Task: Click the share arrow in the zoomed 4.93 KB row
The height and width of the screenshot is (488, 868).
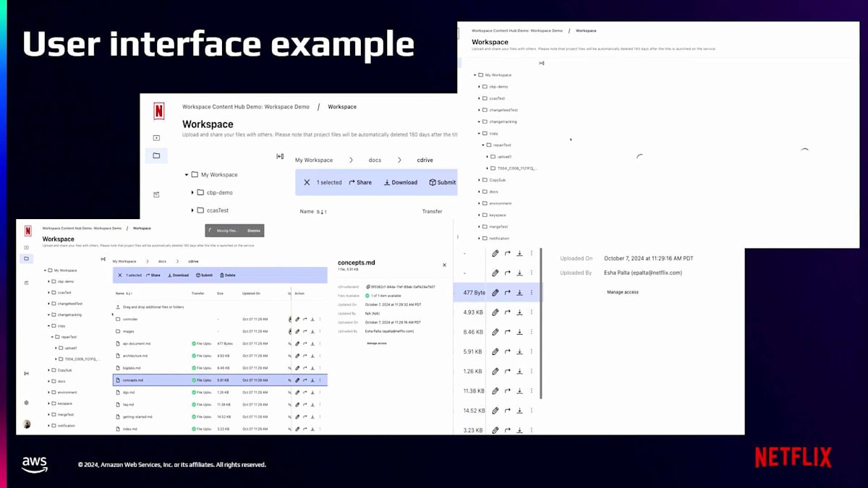Action: click(x=508, y=312)
